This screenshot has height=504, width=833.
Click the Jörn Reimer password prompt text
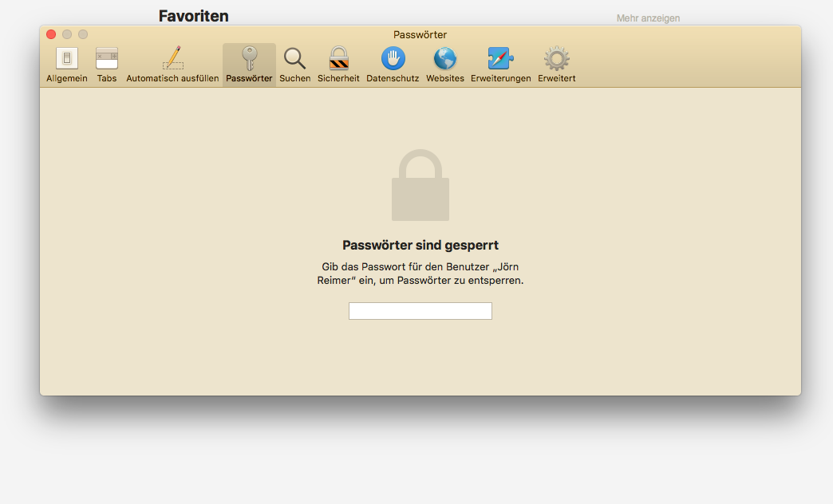420,274
